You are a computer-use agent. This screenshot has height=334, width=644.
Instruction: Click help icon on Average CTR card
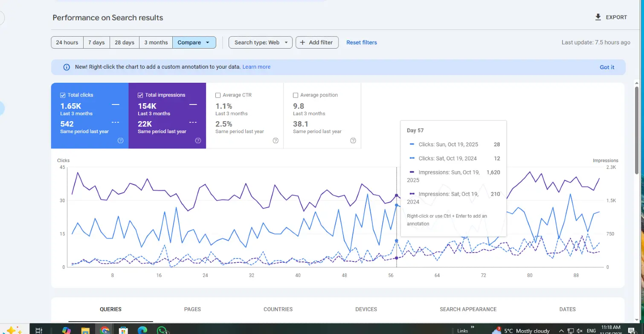(276, 141)
